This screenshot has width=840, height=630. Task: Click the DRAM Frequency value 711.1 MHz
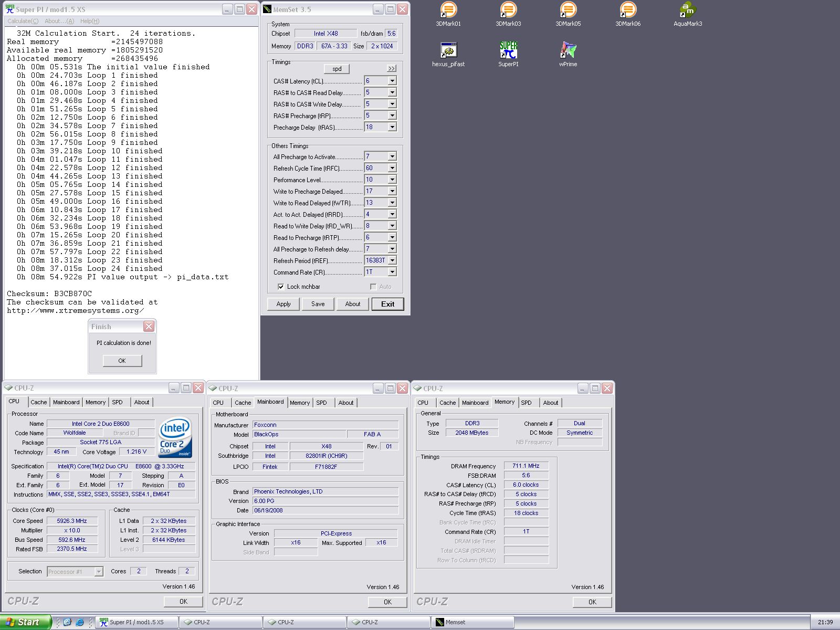(526, 466)
